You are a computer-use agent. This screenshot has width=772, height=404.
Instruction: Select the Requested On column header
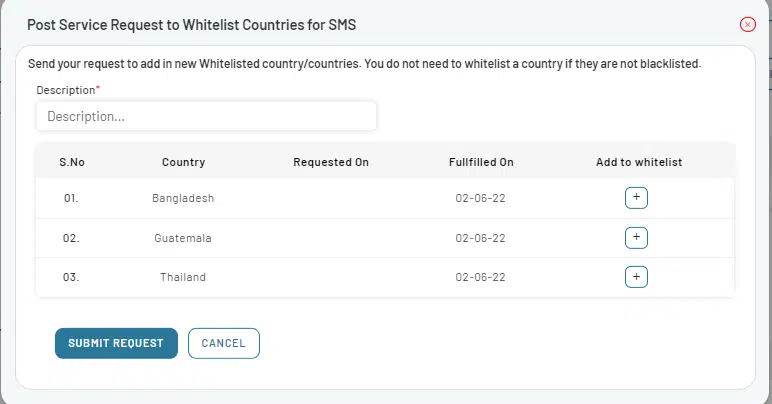[331, 162]
